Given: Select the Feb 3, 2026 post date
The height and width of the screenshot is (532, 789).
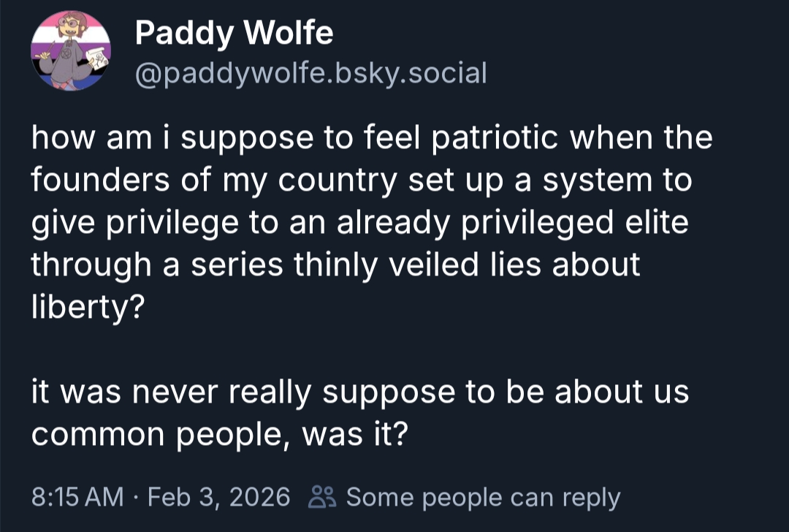Looking at the screenshot, I should click(219, 498).
